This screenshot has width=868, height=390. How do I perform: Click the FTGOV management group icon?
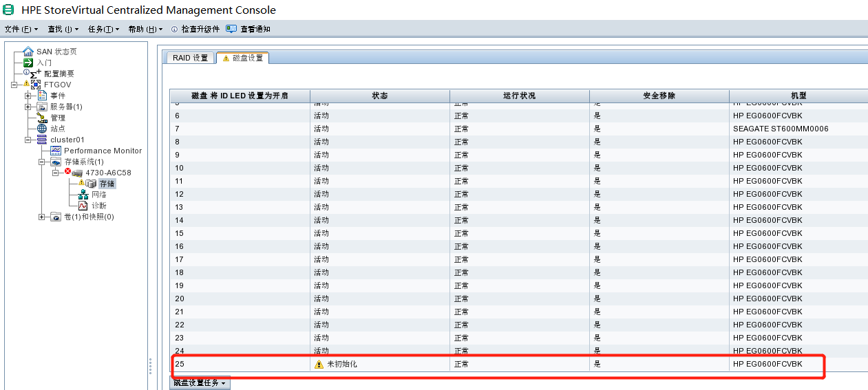(x=36, y=85)
